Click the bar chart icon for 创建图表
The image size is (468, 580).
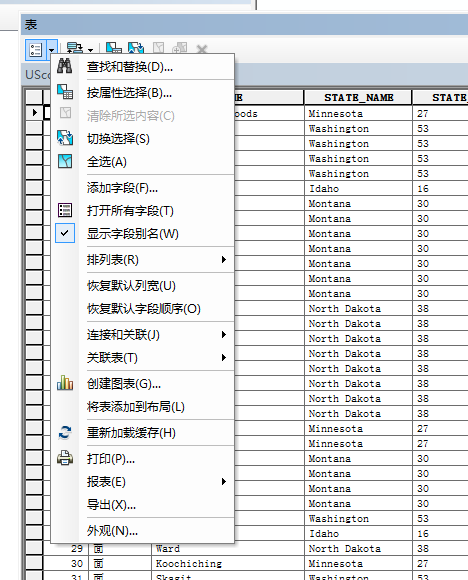[x=65, y=383]
